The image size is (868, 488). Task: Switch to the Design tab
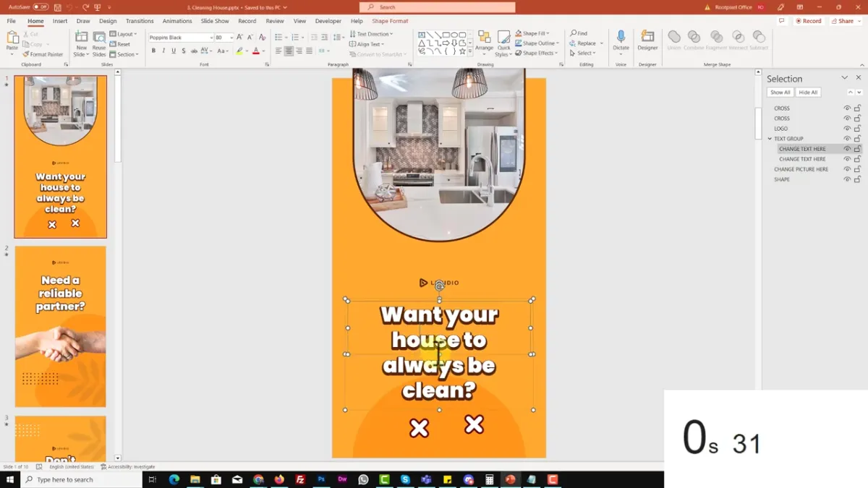(108, 21)
